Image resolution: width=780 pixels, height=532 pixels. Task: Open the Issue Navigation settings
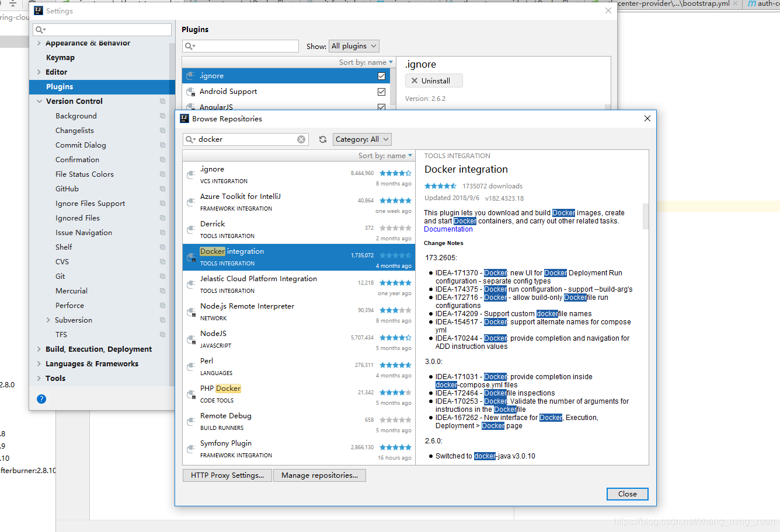click(x=83, y=233)
